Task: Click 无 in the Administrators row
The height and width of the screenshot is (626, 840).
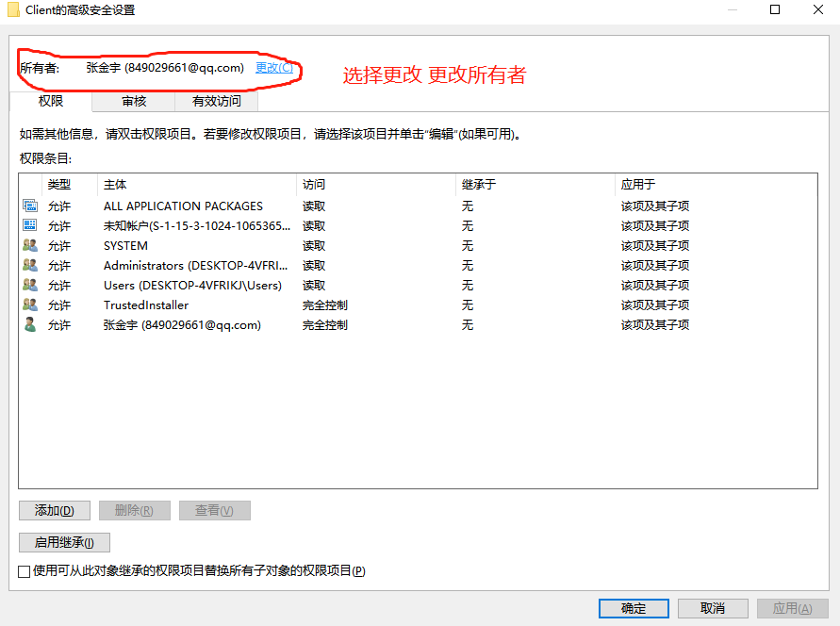Action: [468, 266]
